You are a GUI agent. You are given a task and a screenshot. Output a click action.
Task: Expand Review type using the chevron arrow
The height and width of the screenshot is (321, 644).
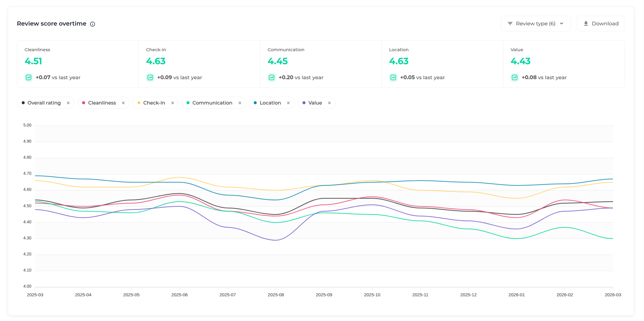coord(562,24)
